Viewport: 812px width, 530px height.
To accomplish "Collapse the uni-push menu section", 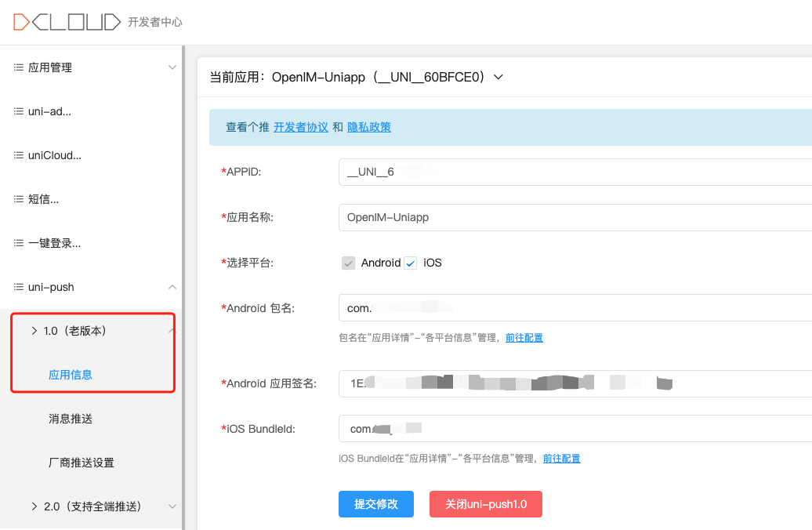I will (x=172, y=288).
